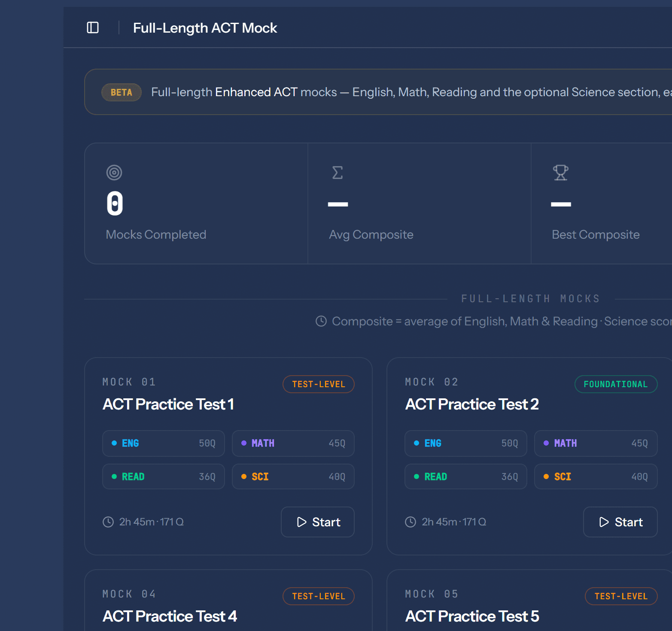This screenshot has height=631, width=672.
Task: Select ENG 50Q chip in Mock 01
Action: coord(164,443)
